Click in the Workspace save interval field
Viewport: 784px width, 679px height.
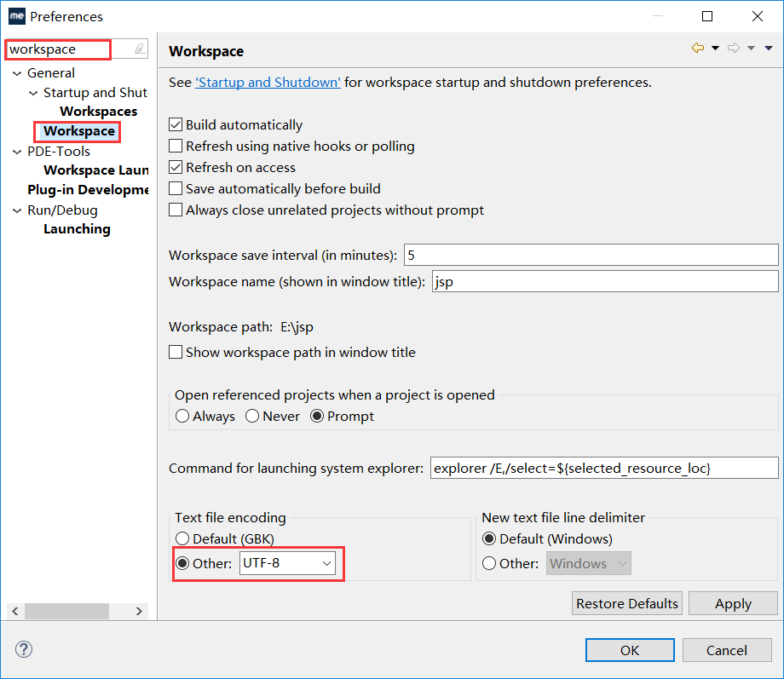coord(591,255)
